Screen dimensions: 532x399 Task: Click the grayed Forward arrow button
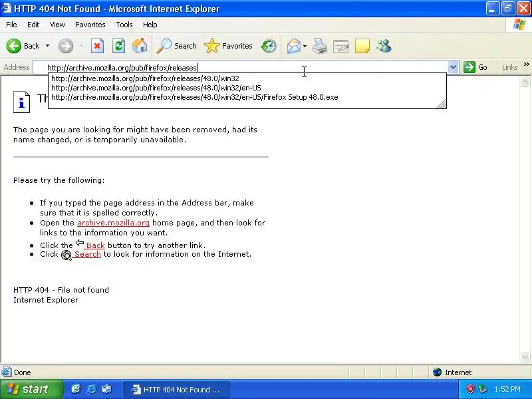65,46
